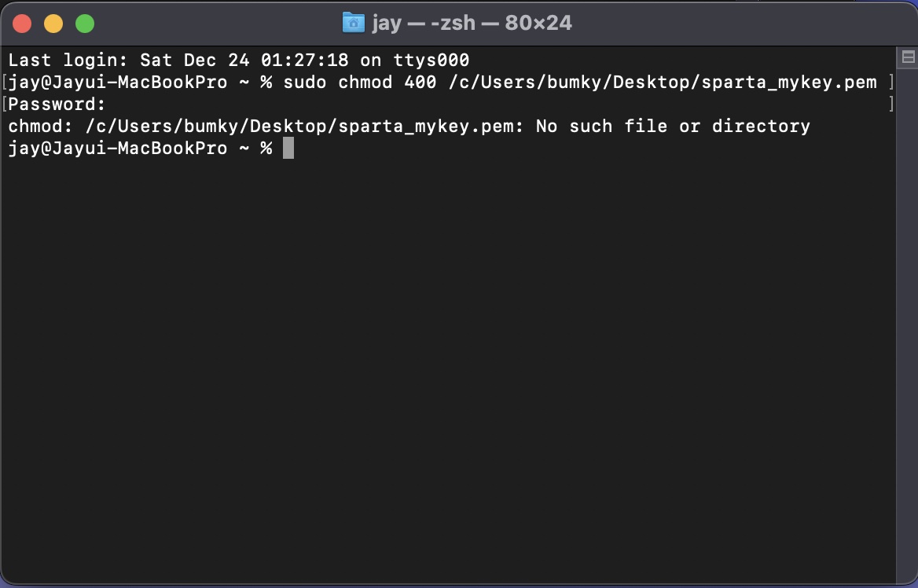Click the closing bracket mark on Password line
The height and width of the screenshot is (588, 918).
pyautogui.click(x=891, y=105)
